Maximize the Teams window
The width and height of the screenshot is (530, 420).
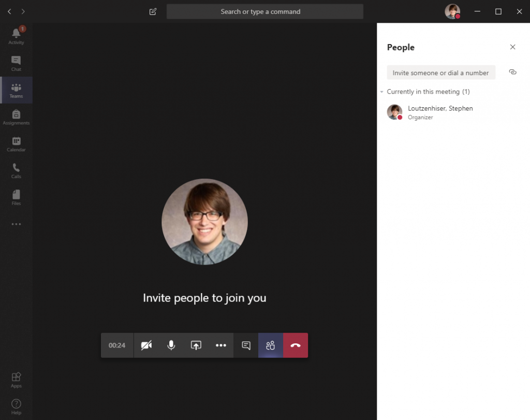[x=498, y=11]
